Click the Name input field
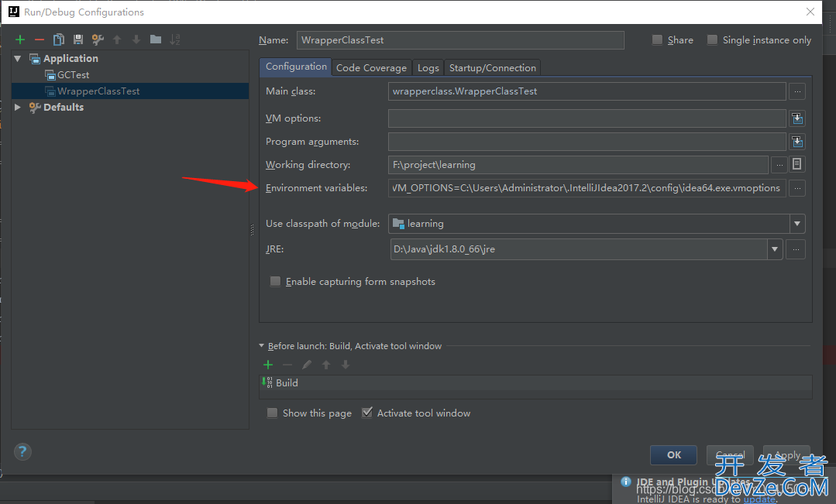Viewport: 836px width, 504px height. click(460, 40)
